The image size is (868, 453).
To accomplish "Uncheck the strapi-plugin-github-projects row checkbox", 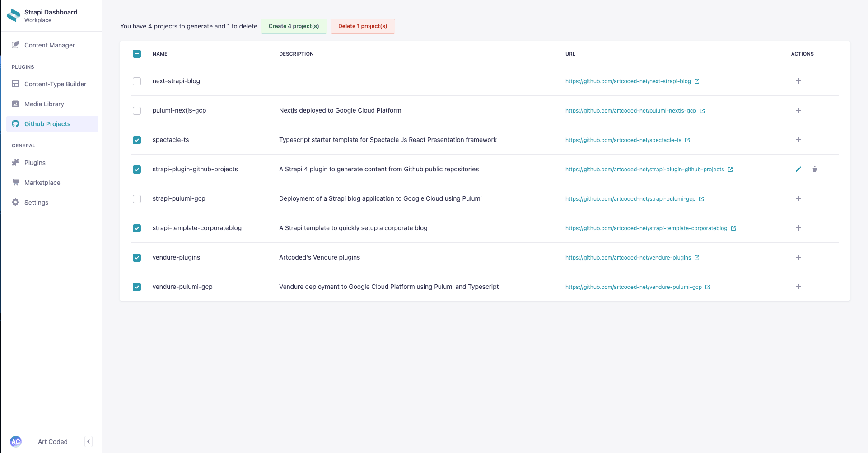I will coord(137,170).
